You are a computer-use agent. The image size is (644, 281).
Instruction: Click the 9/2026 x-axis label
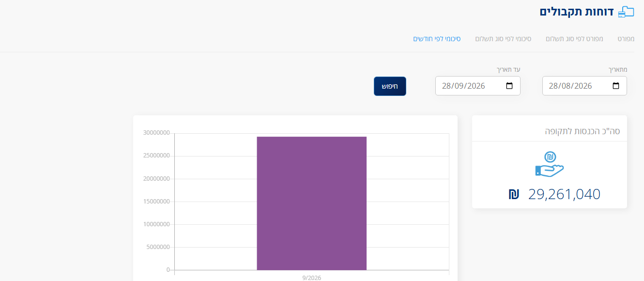311,278
